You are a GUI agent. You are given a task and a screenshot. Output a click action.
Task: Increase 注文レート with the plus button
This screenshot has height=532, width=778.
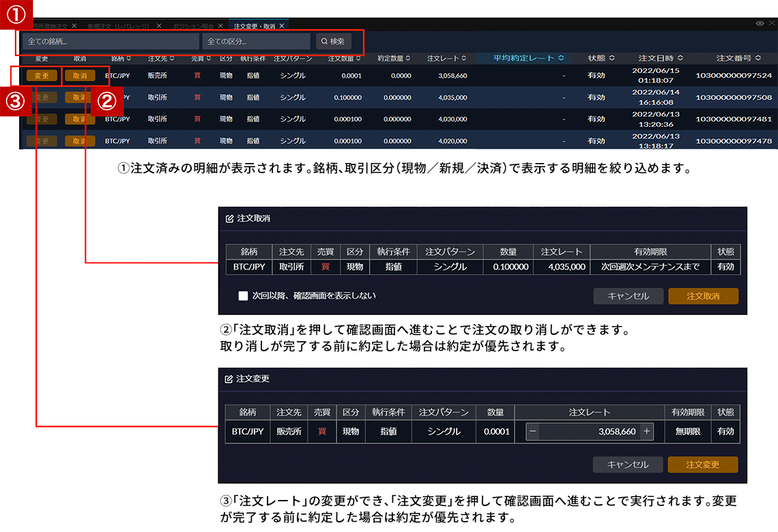(646, 431)
